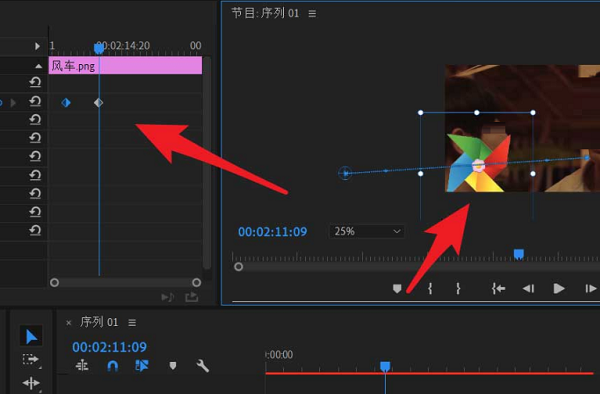Click the timeline timecode 00:02:11:09
600x394 pixels.
click(x=109, y=347)
